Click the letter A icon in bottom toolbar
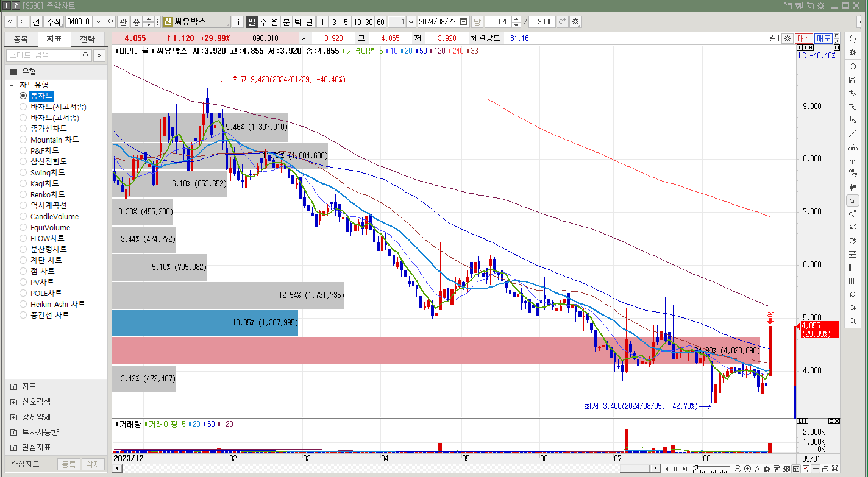868x477 pixels. point(757,468)
